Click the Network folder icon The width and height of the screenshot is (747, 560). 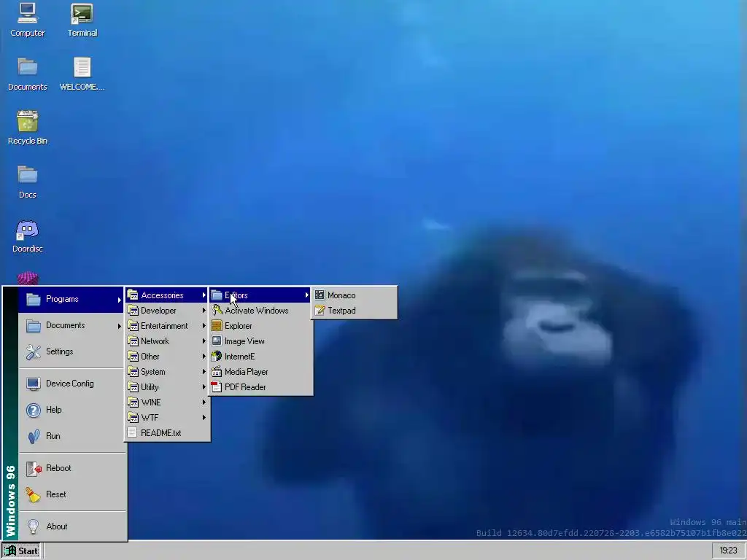(x=133, y=341)
